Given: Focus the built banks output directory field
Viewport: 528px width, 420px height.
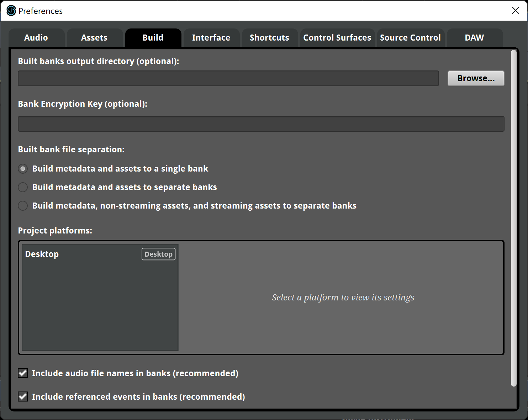Looking at the screenshot, I should click(228, 78).
